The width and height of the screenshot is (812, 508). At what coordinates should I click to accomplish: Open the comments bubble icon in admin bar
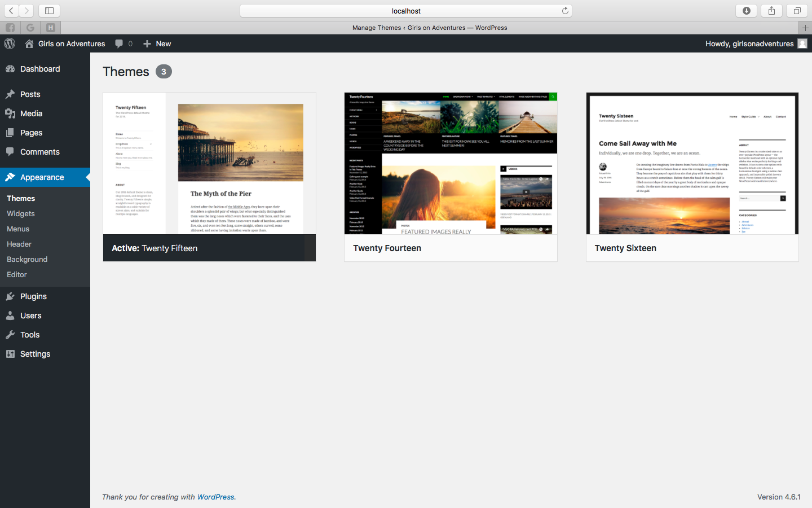coord(119,43)
